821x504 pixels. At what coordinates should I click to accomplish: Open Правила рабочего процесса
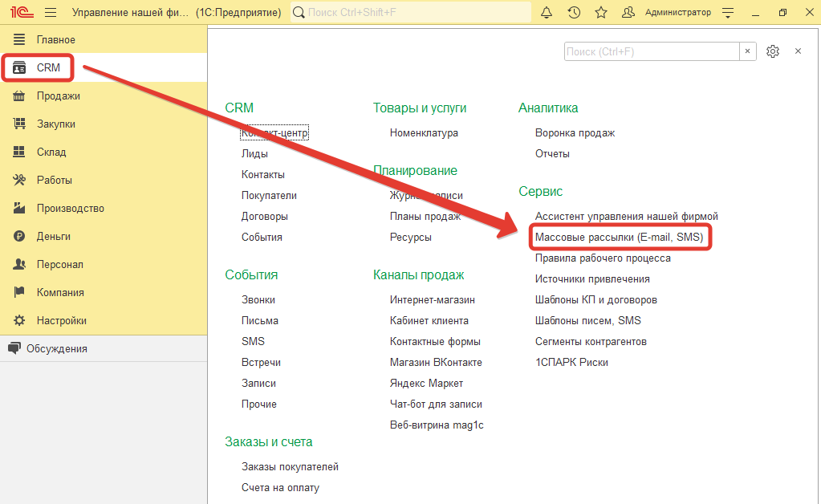pos(603,258)
